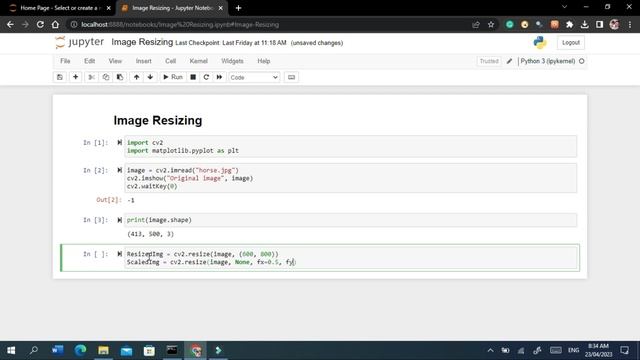Click the Trusted notebook indicator
This screenshot has width=640, height=360.
tap(489, 61)
